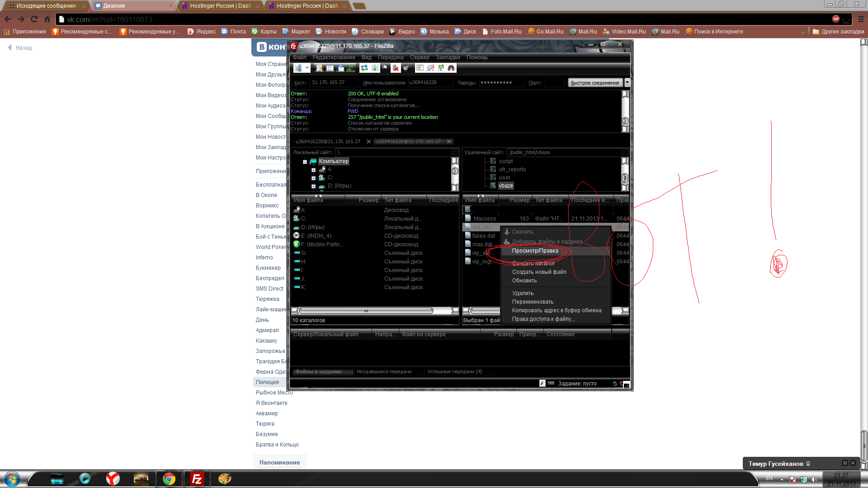Viewport: 868px width, 488px height.
Task: Toggle the transfer queue display icon
Action: 351,68
